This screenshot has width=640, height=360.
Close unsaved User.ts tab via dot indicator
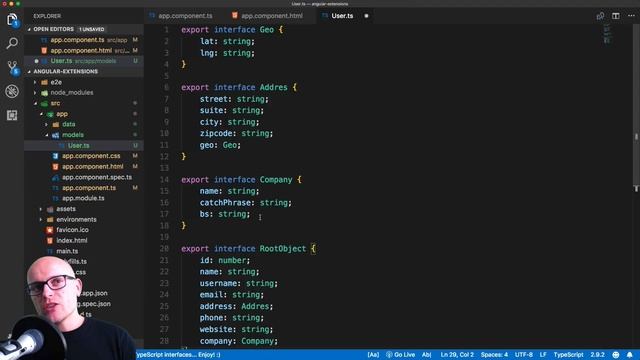[x=366, y=16]
